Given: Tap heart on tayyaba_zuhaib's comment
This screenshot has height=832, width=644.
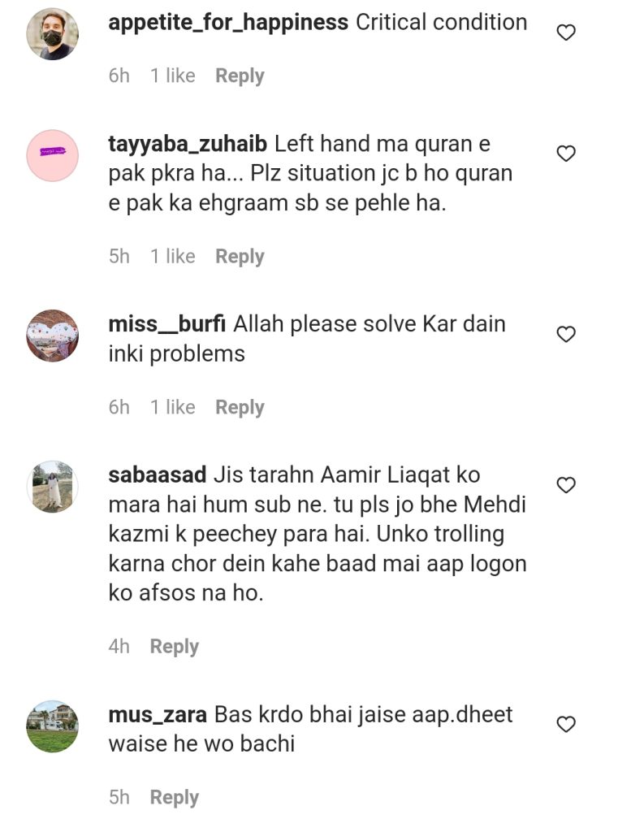Looking at the screenshot, I should pos(566,153).
